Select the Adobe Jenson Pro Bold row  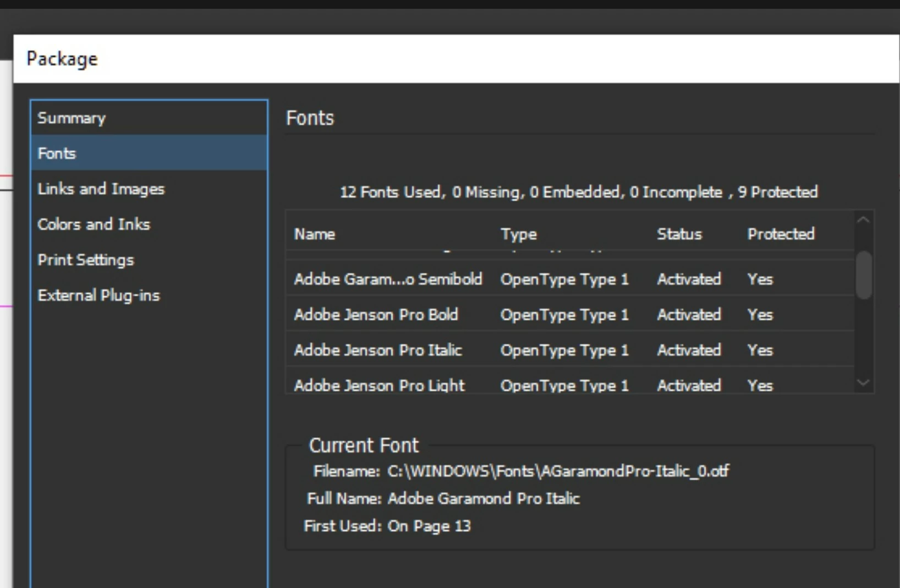(x=570, y=315)
